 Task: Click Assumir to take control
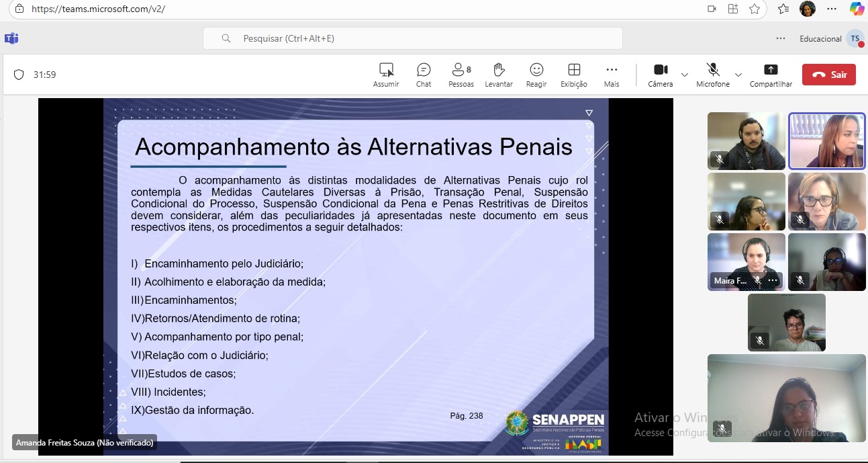click(x=386, y=75)
